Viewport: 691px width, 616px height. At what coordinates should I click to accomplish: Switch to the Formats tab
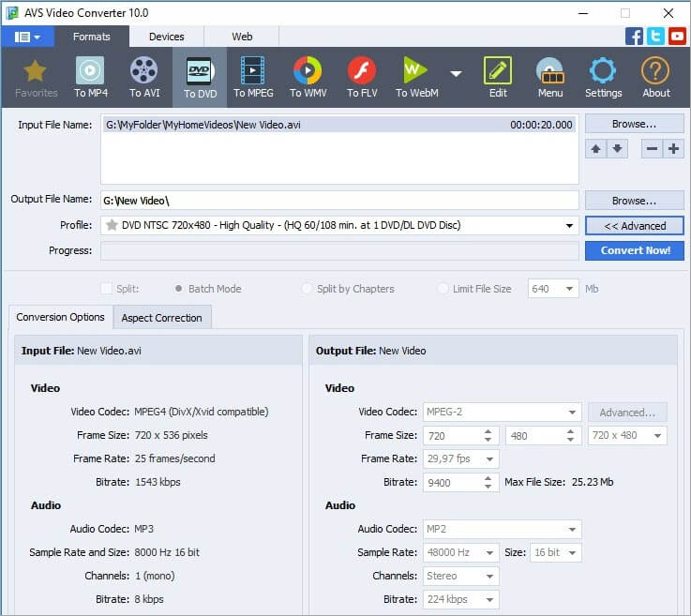point(92,37)
